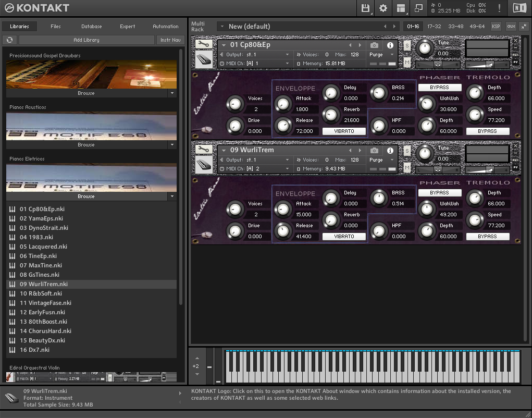Click the Add Library button
Image resolution: width=532 pixels, height=418 pixels.
coord(86,40)
